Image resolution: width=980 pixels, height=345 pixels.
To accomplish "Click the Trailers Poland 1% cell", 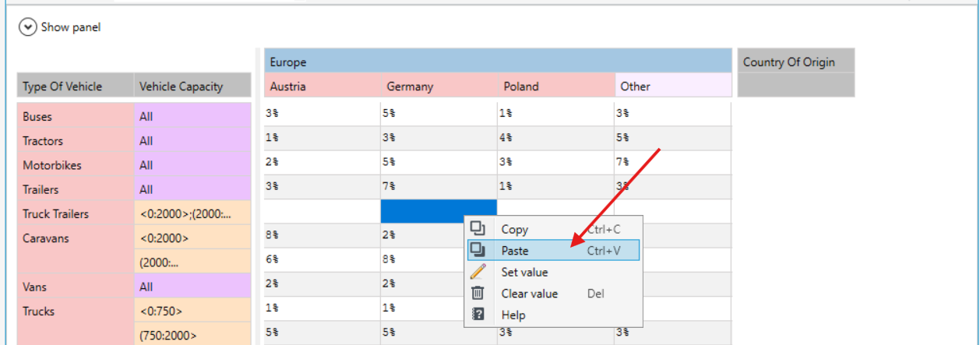I will point(555,187).
